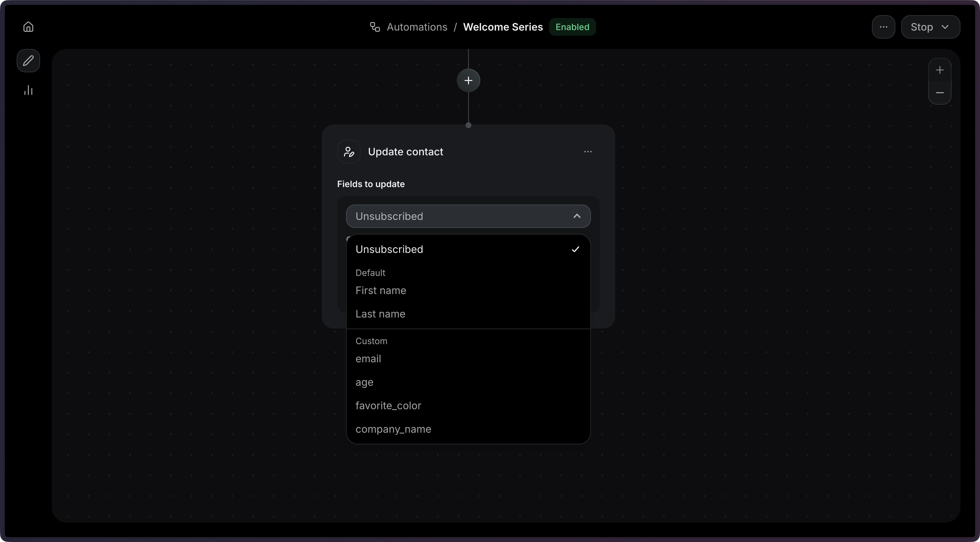The width and height of the screenshot is (980, 542).
Task: Open the Update contact card options menu
Action: (x=588, y=151)
